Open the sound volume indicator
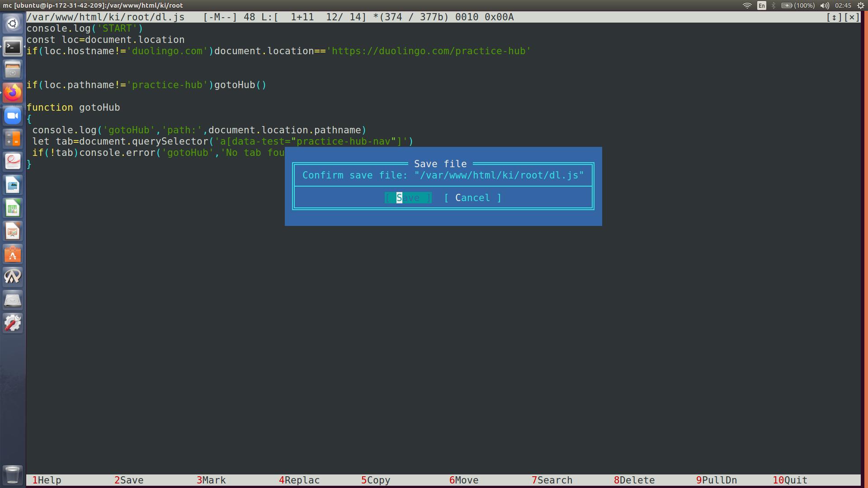Viewport: 868px width, 488px height. point(825,5)
